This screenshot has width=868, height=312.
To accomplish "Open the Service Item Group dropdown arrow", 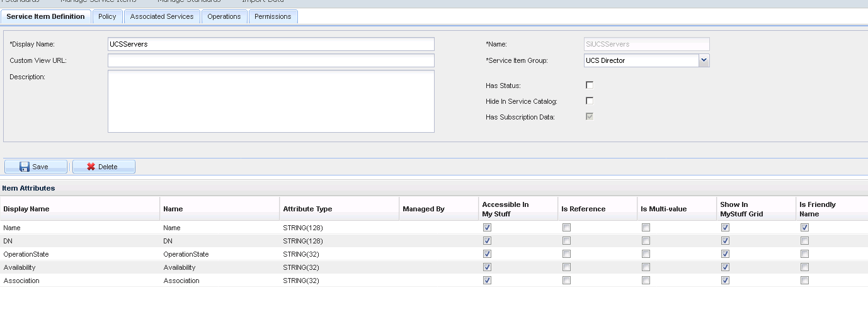I will click(x=704, y=60).
